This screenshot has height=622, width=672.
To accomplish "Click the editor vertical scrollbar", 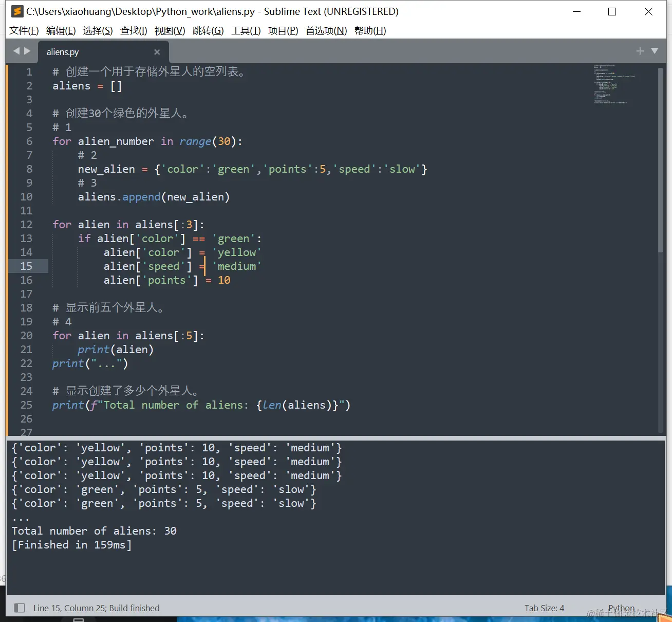I will tap(661, 159).
